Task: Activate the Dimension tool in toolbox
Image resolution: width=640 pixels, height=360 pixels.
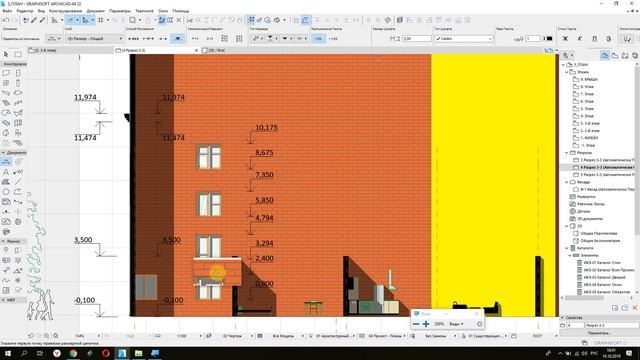Action: coord(6,162)
